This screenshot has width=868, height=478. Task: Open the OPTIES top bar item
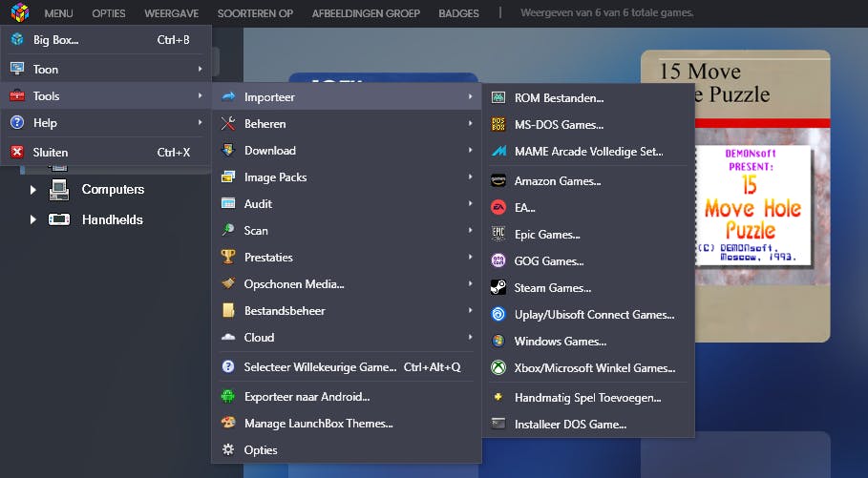109,13
